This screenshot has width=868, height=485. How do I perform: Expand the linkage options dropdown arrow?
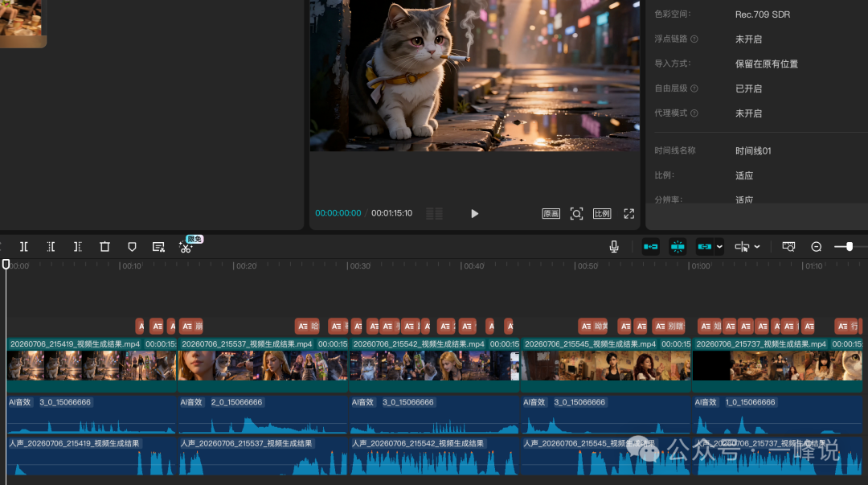(x=719, y=247)
